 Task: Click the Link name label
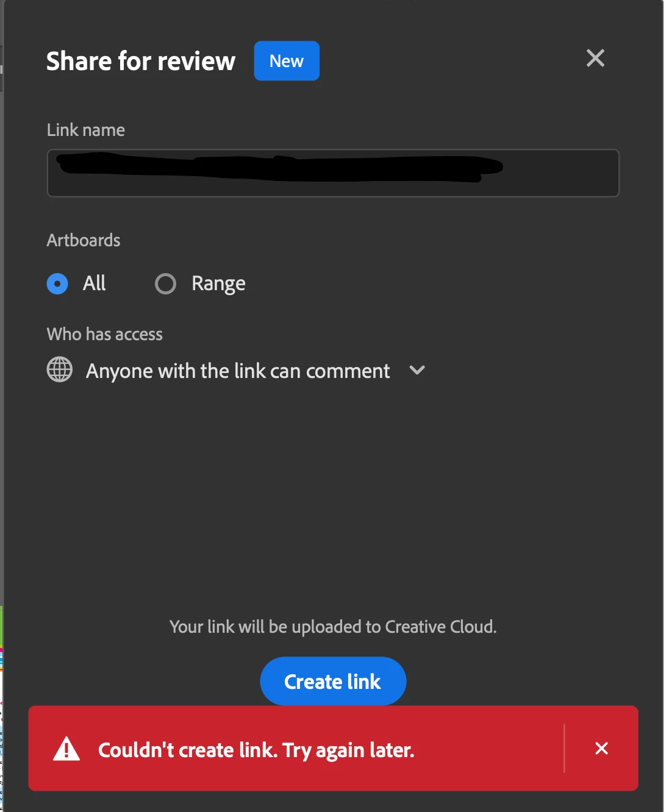(86, 130)
